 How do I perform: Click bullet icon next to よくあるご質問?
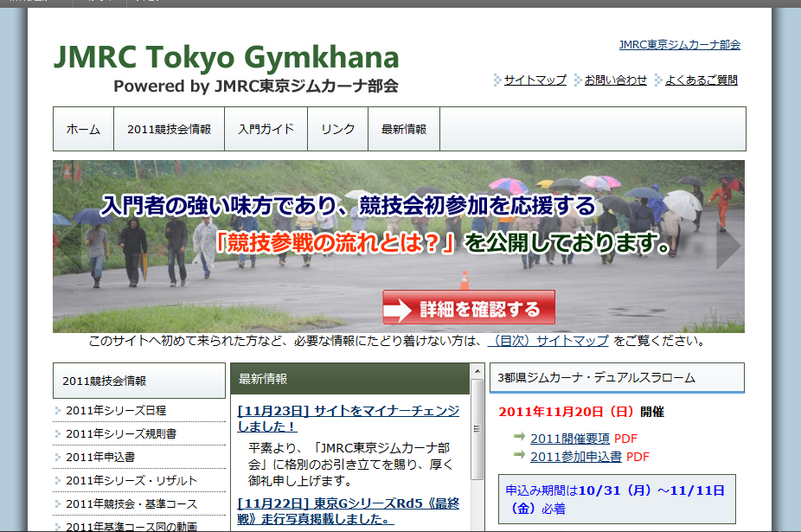point(658,80)
